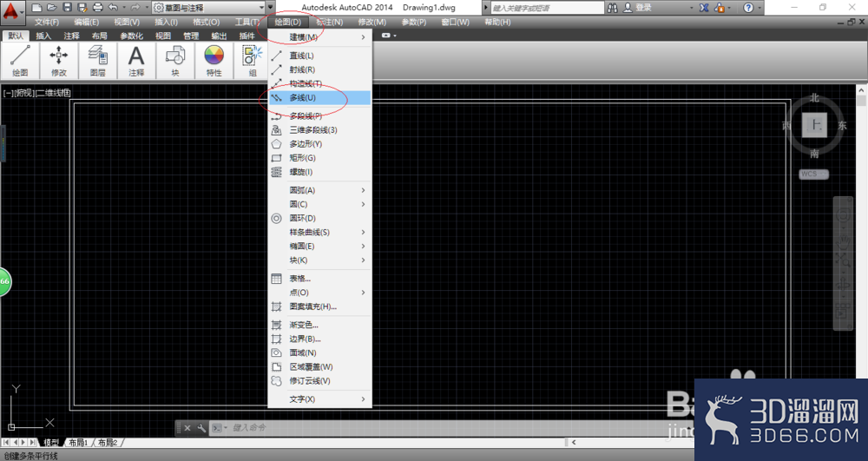This screenshot has width=868, height=461.
Task: Select 边界(B)... menu entry
Action: [x=320, y=339]
